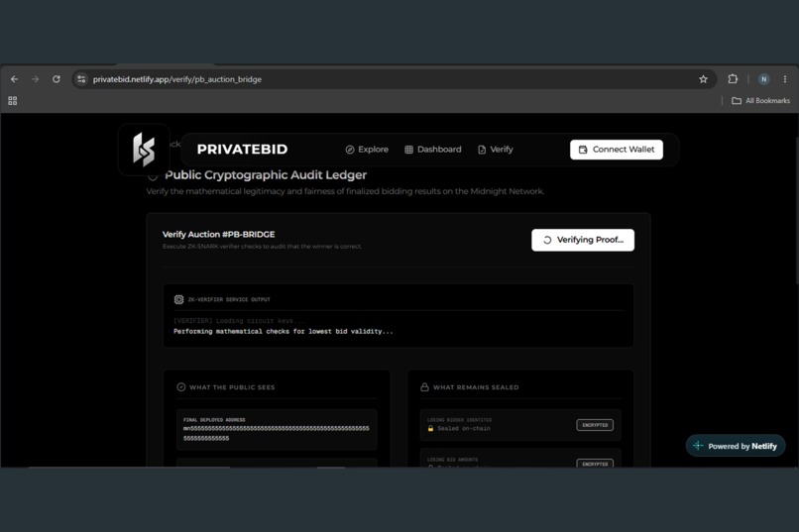Open the Verify nav item
The width and height of the screenshot is (799, 532).
pyautogui.click(x=496, y=150)
